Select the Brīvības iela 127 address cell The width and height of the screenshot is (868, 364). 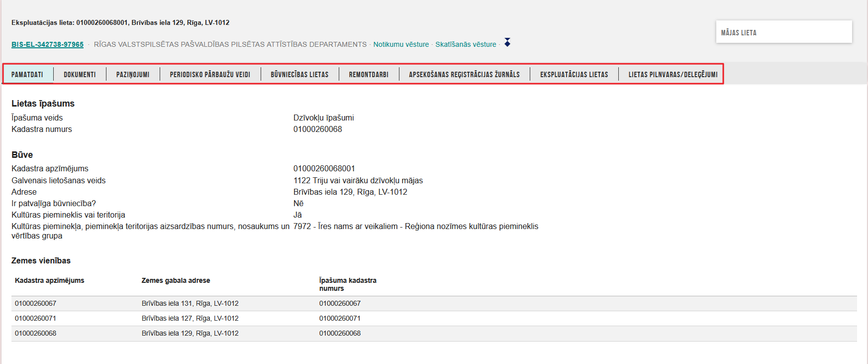(x=190, y=318)
